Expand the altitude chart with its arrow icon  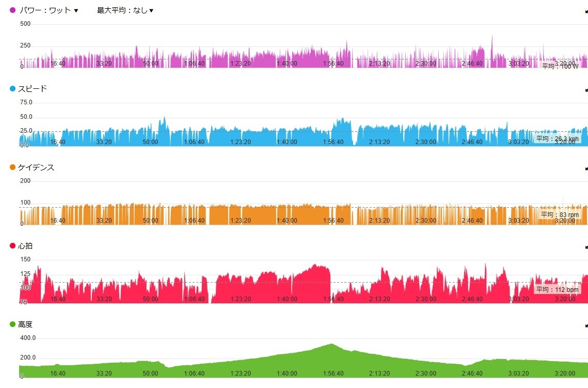point(586,325)
